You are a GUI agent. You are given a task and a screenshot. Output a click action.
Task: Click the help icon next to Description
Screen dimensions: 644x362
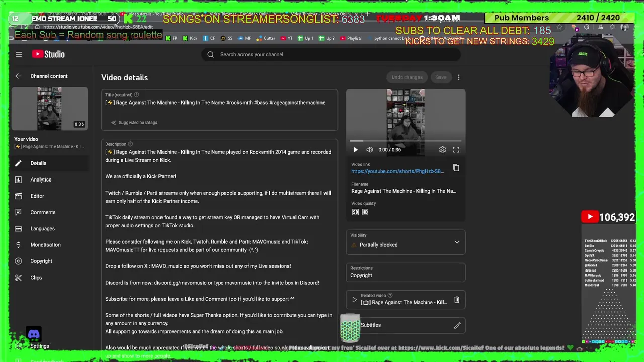coord(130,144)
